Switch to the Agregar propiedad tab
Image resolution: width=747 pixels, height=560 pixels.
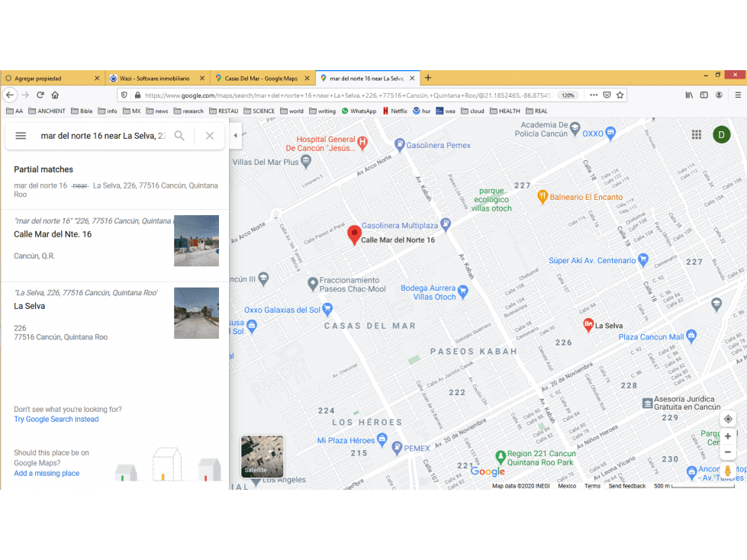coord(52,78)
